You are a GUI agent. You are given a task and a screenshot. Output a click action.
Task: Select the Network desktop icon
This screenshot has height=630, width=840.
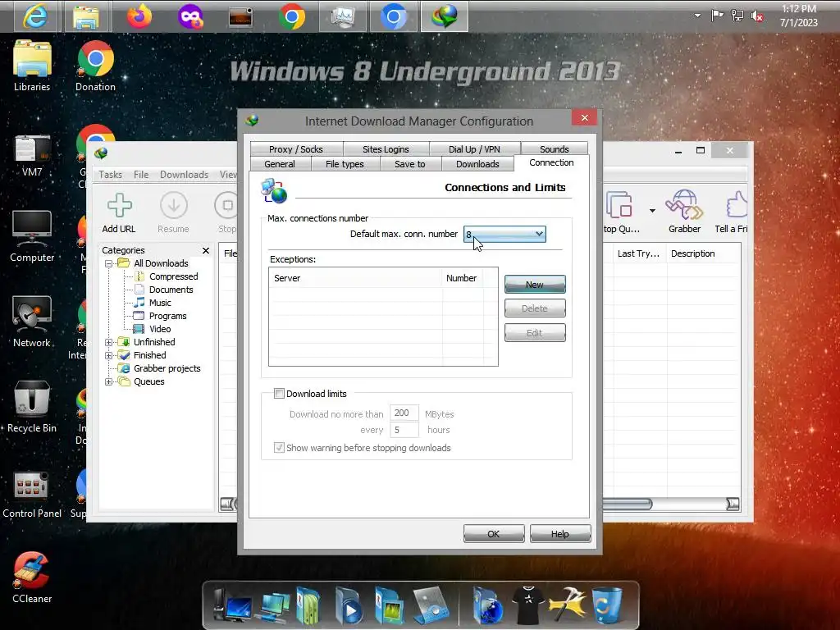32,322
